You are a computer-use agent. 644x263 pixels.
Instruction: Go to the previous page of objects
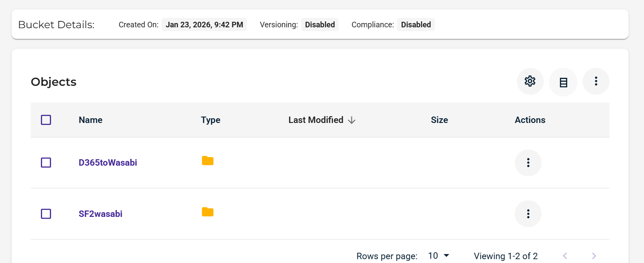[x=565, y=256]
